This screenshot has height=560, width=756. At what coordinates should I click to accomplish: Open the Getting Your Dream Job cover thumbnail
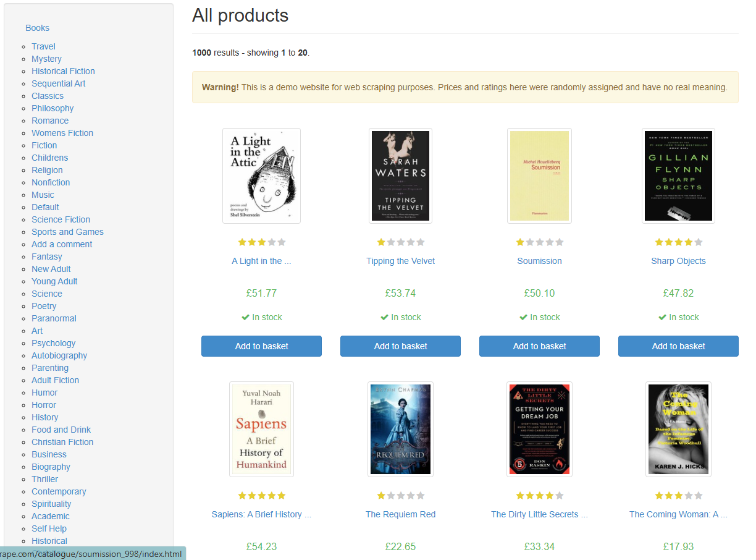(x=539, y=429)
